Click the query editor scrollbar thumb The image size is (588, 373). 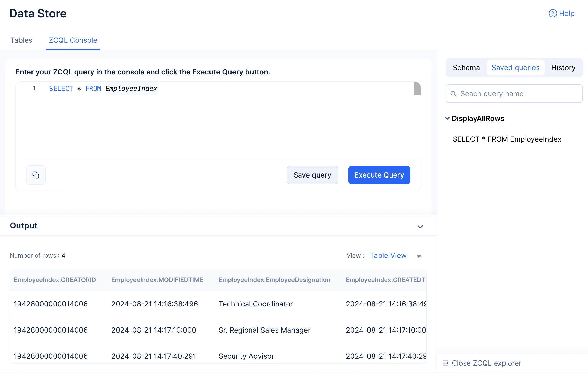click(417, 89)
